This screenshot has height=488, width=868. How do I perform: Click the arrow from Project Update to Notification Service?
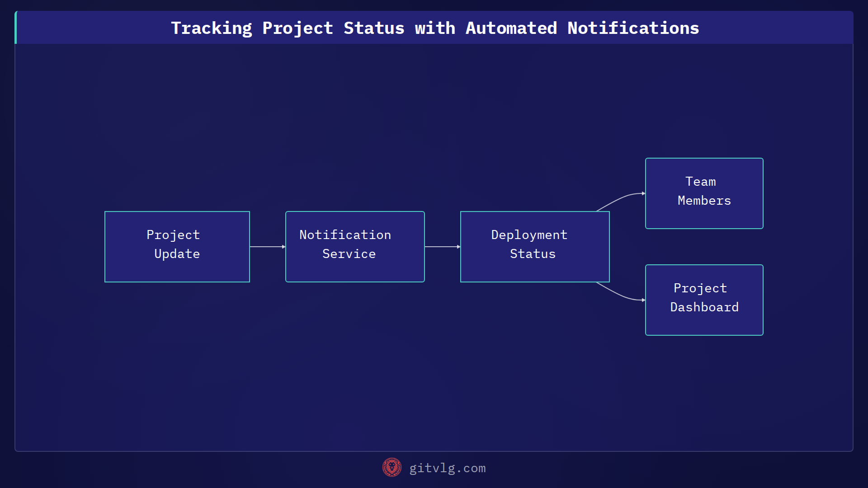(x=268, y=247)
